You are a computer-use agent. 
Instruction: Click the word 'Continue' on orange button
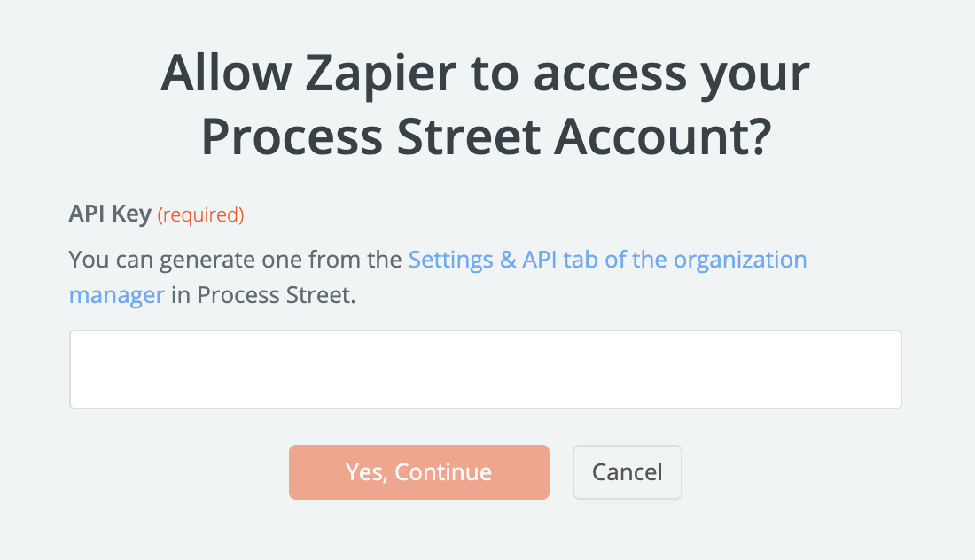443,472
